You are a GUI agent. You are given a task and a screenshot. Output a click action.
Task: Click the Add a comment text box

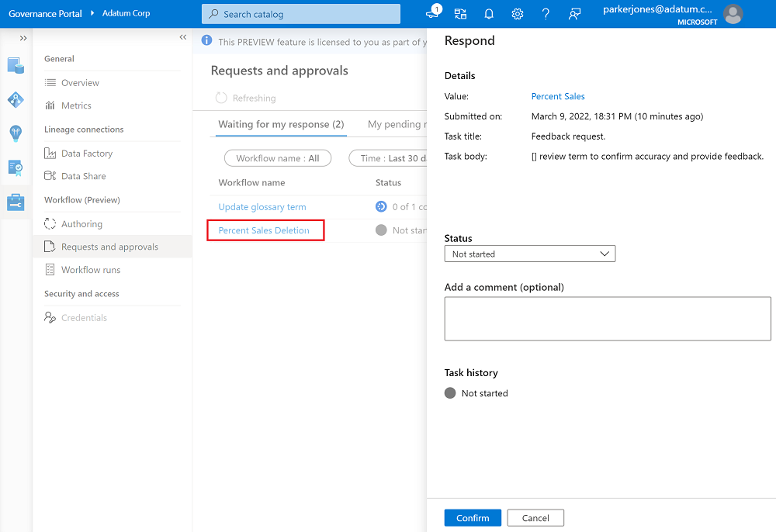point(608,319)
